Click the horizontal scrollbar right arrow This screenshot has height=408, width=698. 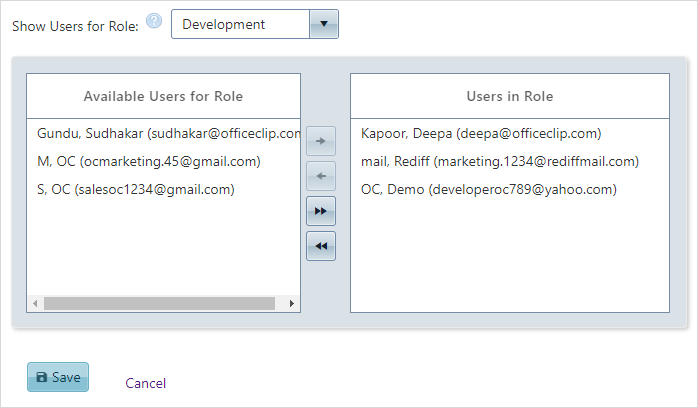[x=292, y=303]
